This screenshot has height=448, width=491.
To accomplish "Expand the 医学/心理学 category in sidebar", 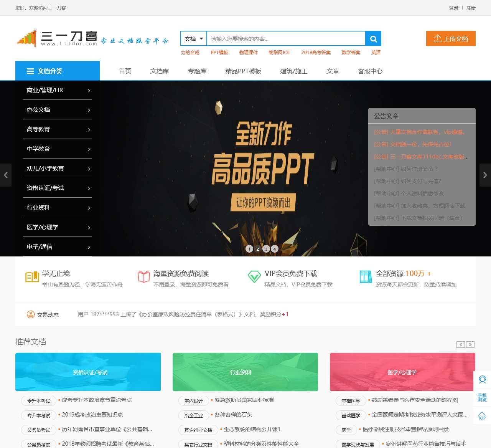I will click(58, 227).
